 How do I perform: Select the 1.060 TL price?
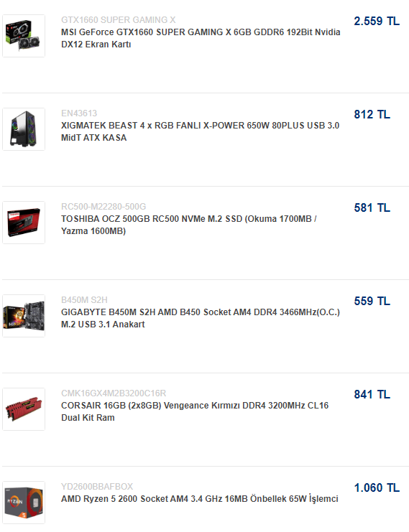(x=377, y=487)
